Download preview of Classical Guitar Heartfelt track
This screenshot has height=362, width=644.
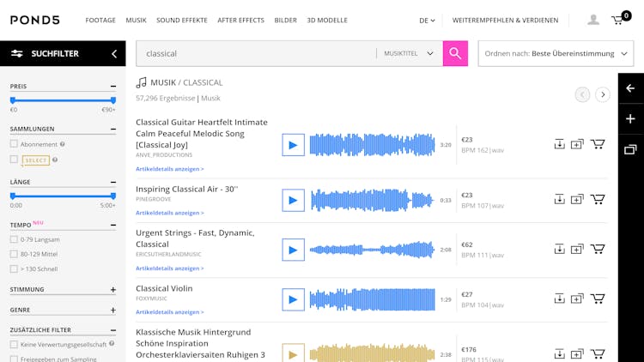point(559,144)
